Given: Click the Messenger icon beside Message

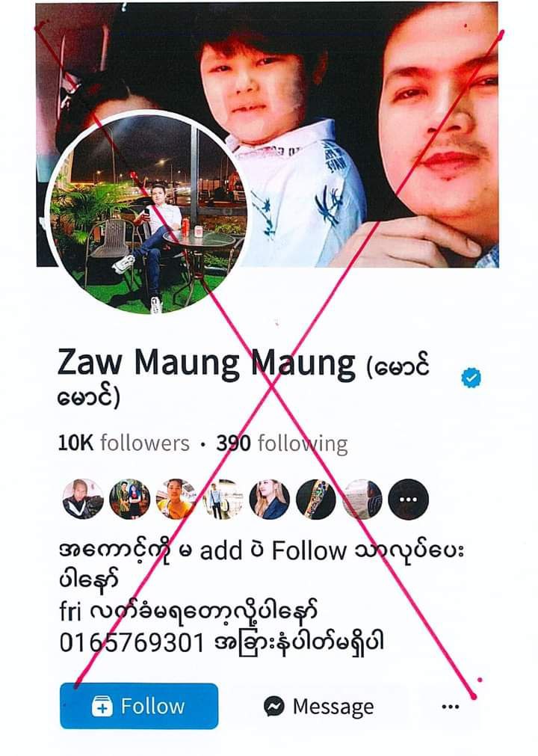Looking at the screenshot, I should pyautogui.click(x=274, y=707).
